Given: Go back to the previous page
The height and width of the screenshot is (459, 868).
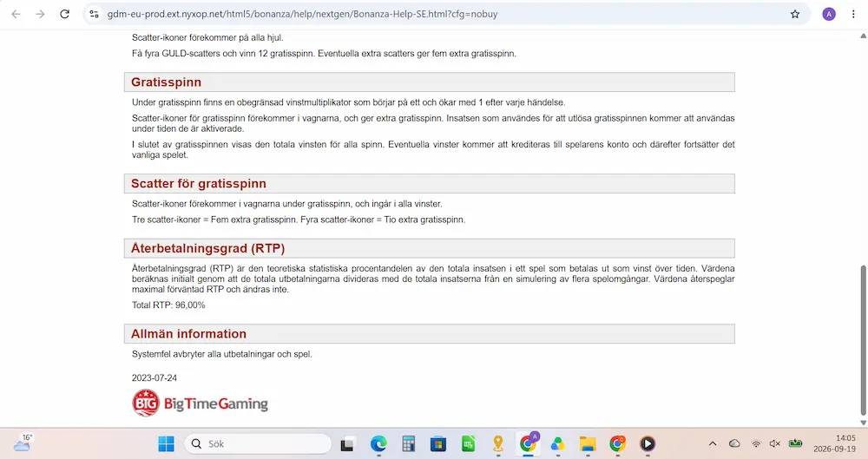Looking at the screenshot, I should pyautogui.click(x=16, y=14).
